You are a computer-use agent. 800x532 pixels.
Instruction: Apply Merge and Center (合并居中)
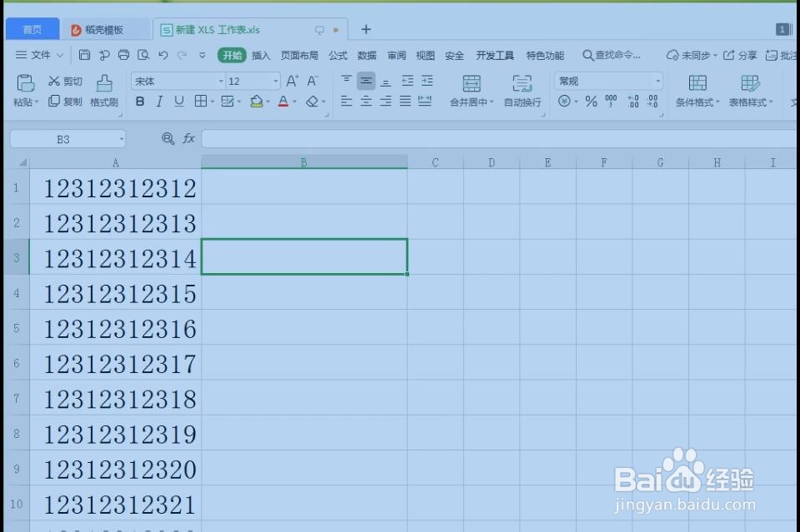tap(472, 92)
